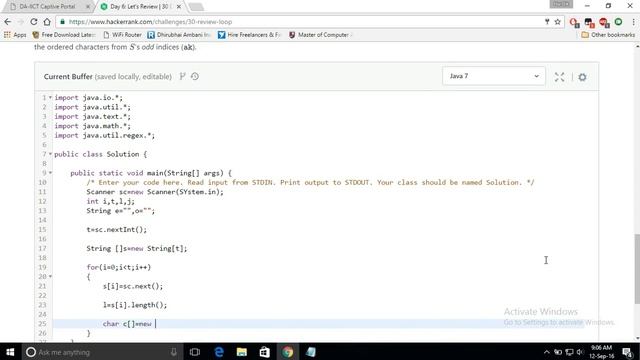Open the notepad-like app on the taskbar
Screen dimensions: 640x360
(311, 352)
